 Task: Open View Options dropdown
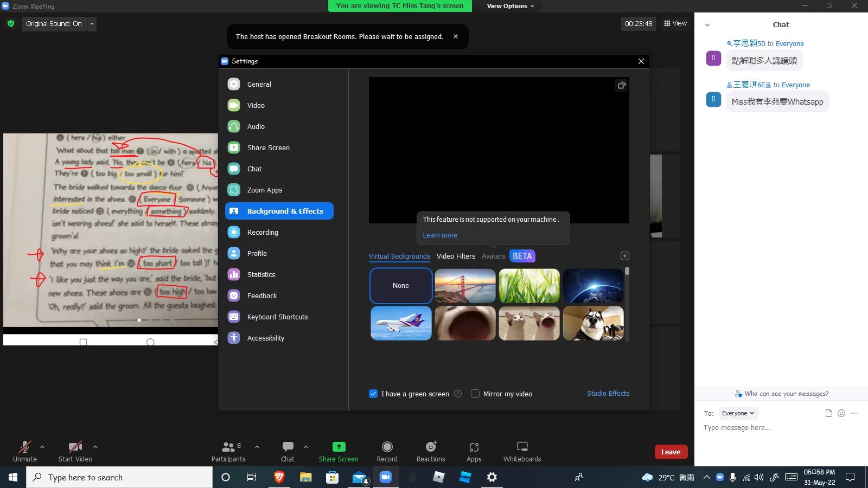tap(510, 6)
